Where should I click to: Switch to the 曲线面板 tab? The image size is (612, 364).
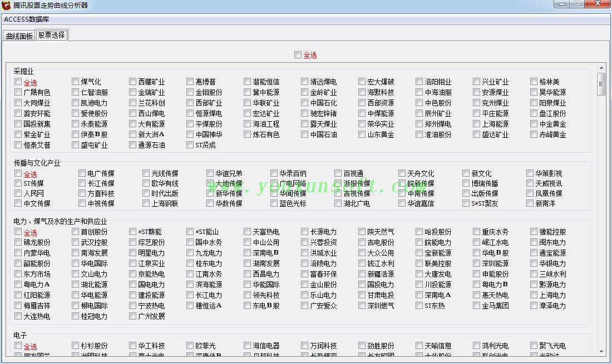[x=19, y=36]
